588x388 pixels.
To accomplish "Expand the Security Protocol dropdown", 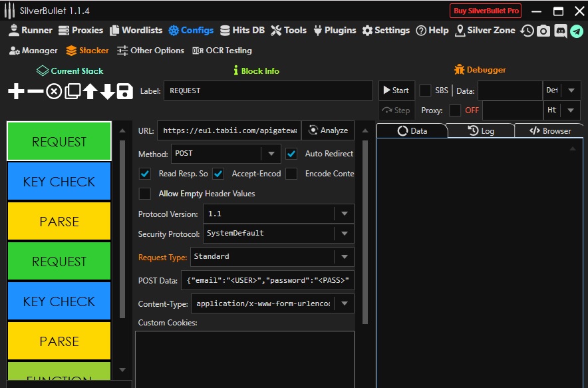I will point(344,234).
